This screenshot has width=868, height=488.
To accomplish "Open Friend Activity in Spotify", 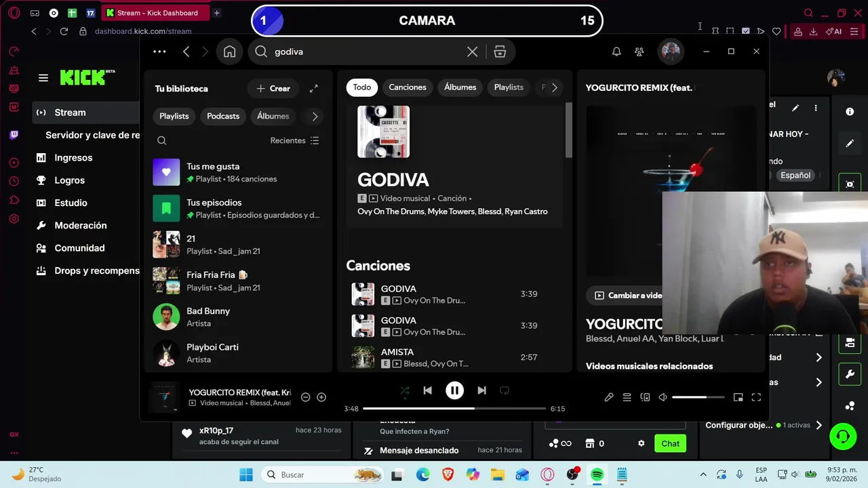I will point(639,52).
